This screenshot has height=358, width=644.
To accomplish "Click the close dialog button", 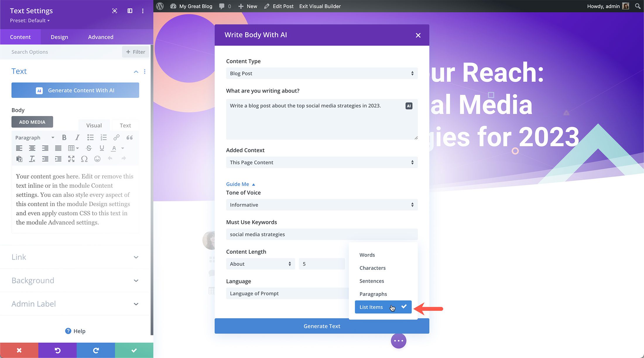I will tap(418, 35).
